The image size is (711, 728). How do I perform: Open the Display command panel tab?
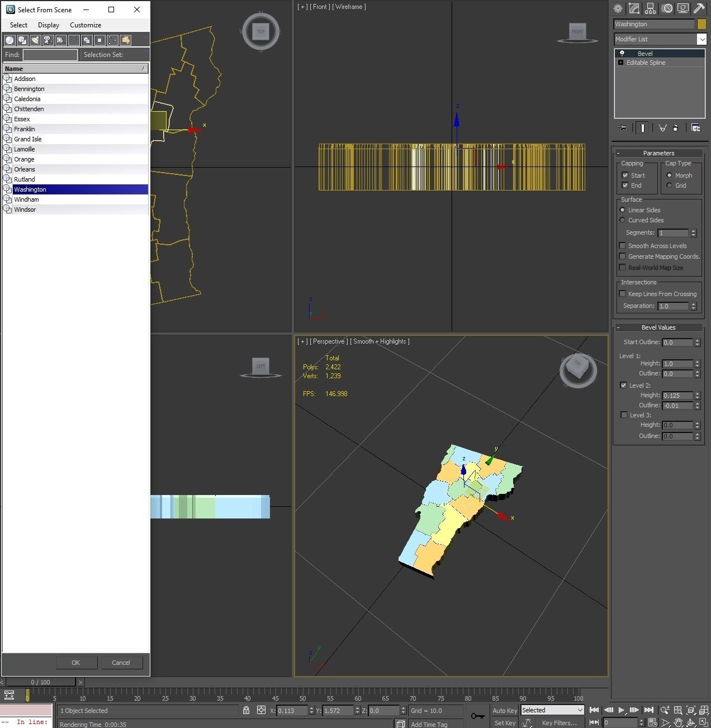point(682,8)
